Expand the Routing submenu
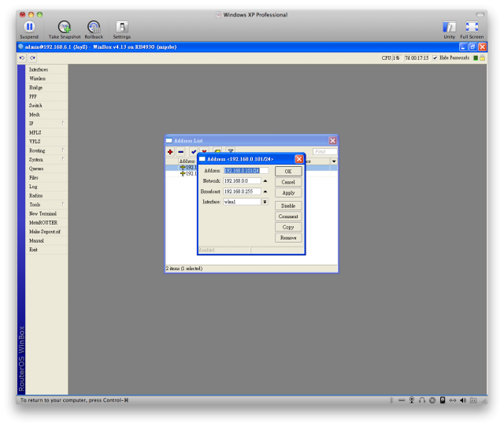Screen dimensions: 504x427 63,150
